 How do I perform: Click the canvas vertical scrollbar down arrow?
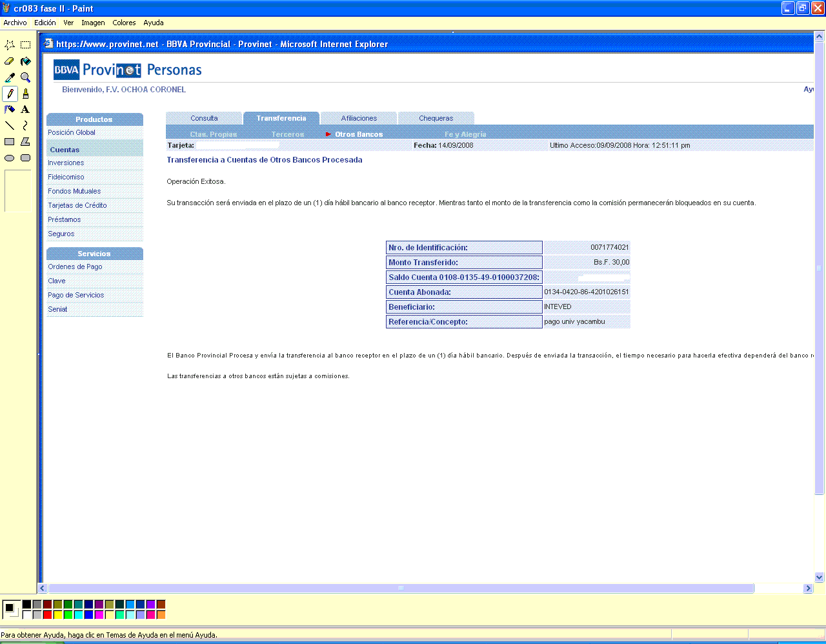(820, 578)
